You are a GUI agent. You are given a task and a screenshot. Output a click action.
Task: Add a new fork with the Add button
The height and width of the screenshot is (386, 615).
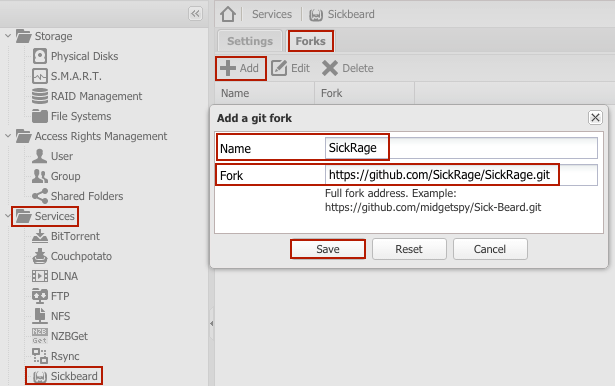[240, 68]
